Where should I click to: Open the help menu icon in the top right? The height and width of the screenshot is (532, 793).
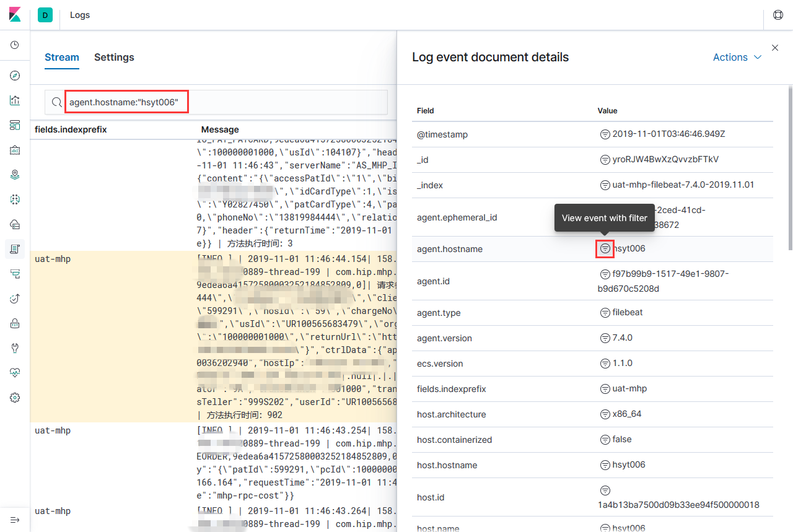778,15
